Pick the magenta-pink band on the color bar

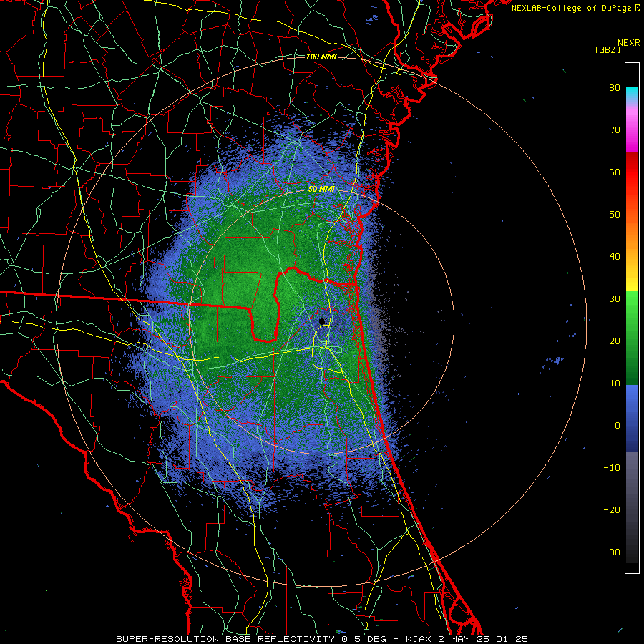pos(632,130)
